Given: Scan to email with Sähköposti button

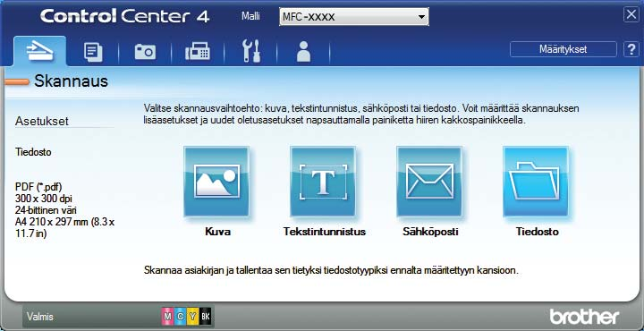Looking at the screenshot, I should 429,182.
